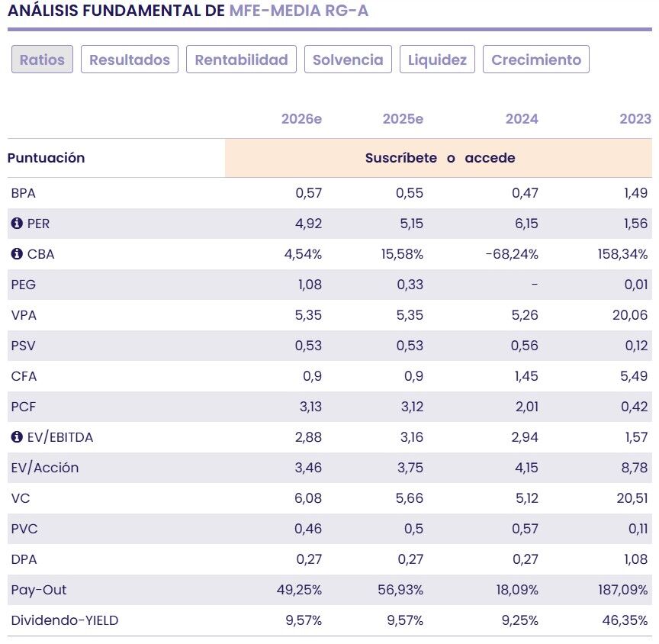Show the Liquidez tab
659x644 pixels.
(437, 60)
